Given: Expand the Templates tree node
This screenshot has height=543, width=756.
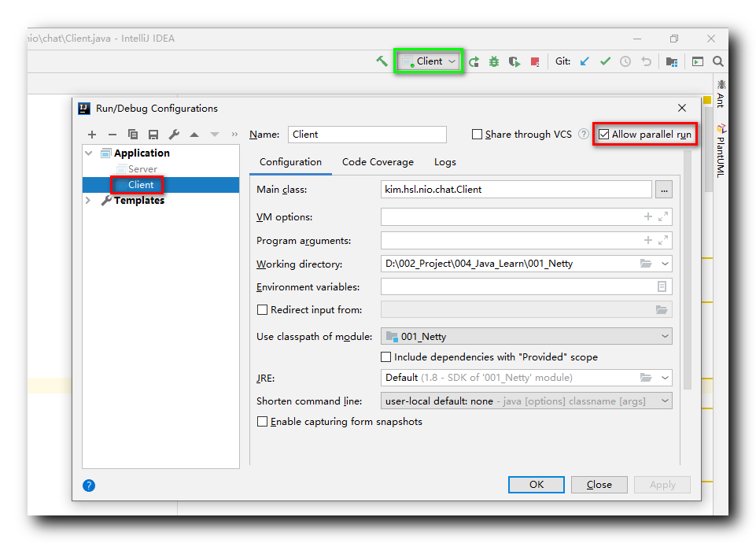Looking at the screenshot, I should [x=88, y=200].
